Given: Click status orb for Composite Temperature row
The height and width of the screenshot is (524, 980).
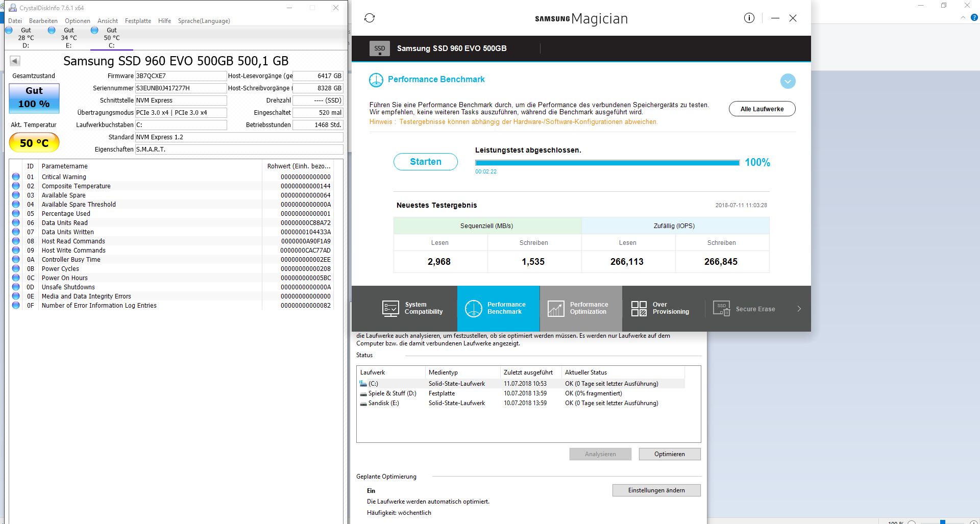Looking at the screenshot, I should click(16, 186).
